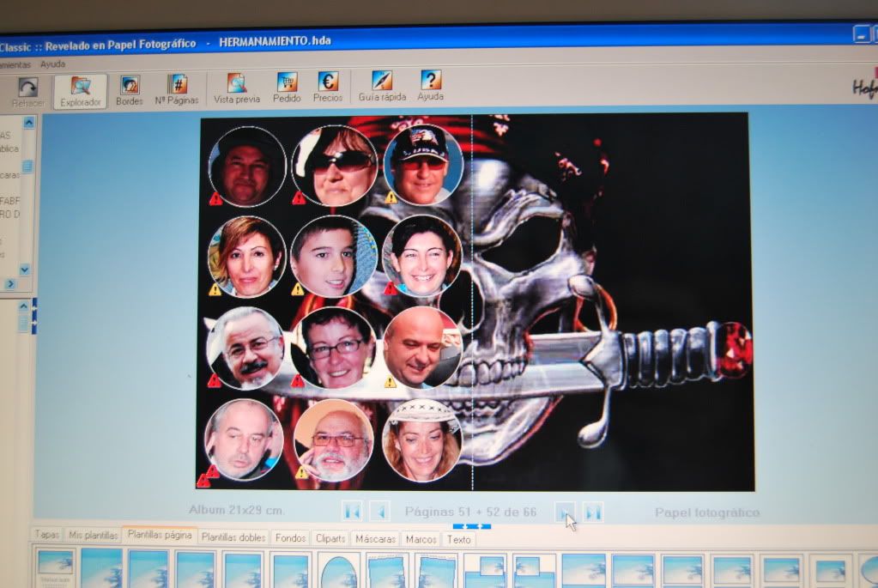Choose the oval-shaped page template thumbnail
The image size is (878, 588).
339,571
